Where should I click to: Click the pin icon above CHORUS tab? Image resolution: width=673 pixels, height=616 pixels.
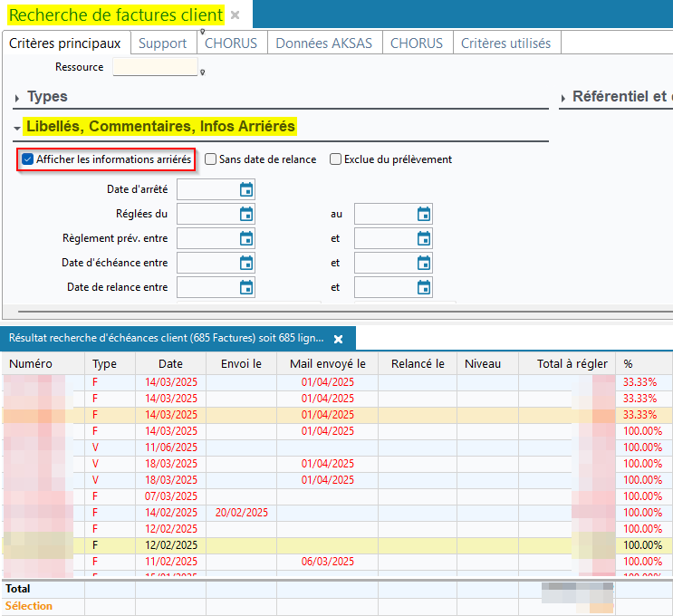(x=203, y=32)
